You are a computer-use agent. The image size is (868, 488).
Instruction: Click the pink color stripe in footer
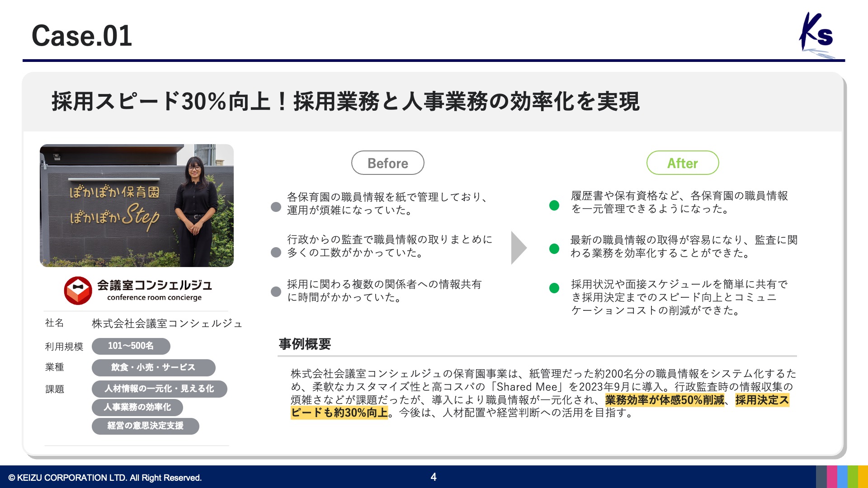pyautogui.click(x=832, y=477)
